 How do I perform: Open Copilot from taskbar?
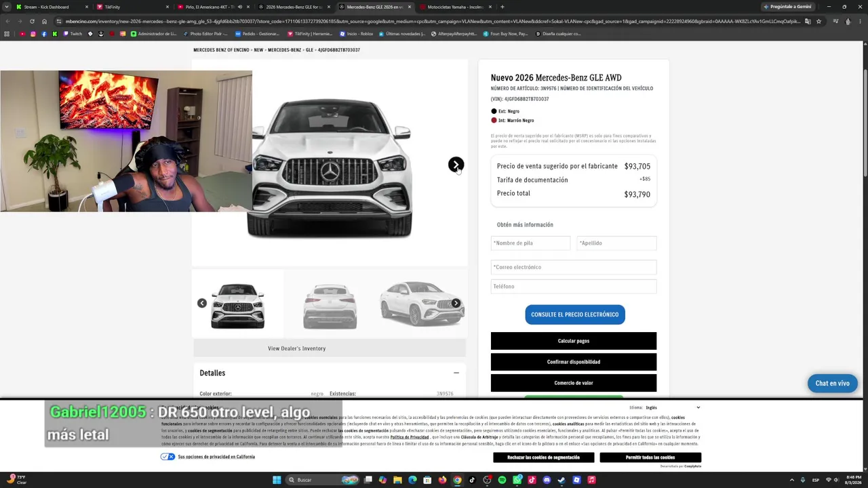382,480
